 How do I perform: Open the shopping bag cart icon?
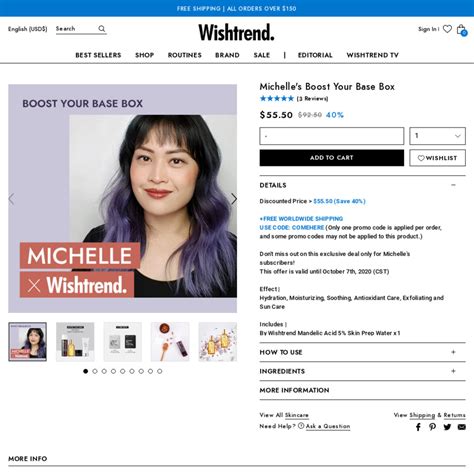[462, 30]
